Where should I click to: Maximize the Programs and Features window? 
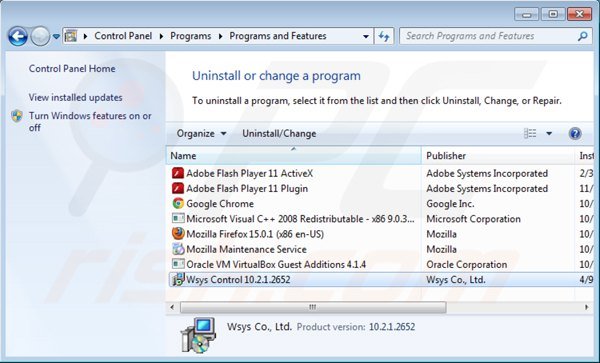(x=553, y=15)
